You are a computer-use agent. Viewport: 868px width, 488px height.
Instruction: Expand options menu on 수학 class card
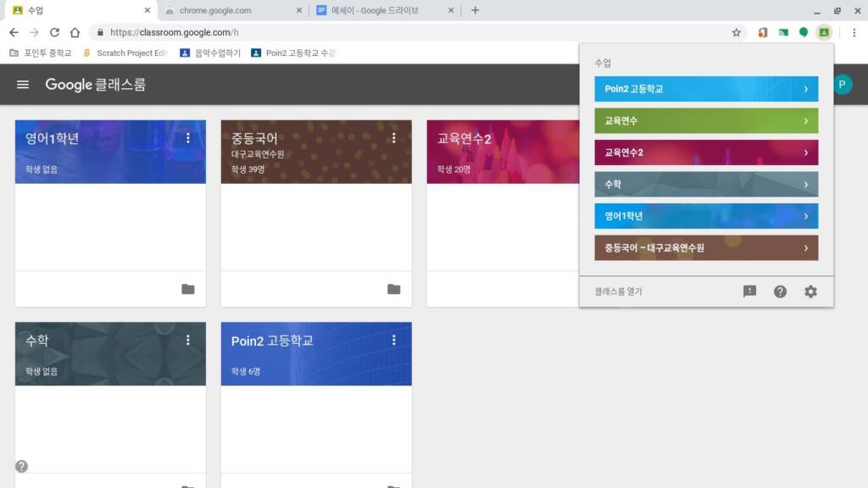188,340
